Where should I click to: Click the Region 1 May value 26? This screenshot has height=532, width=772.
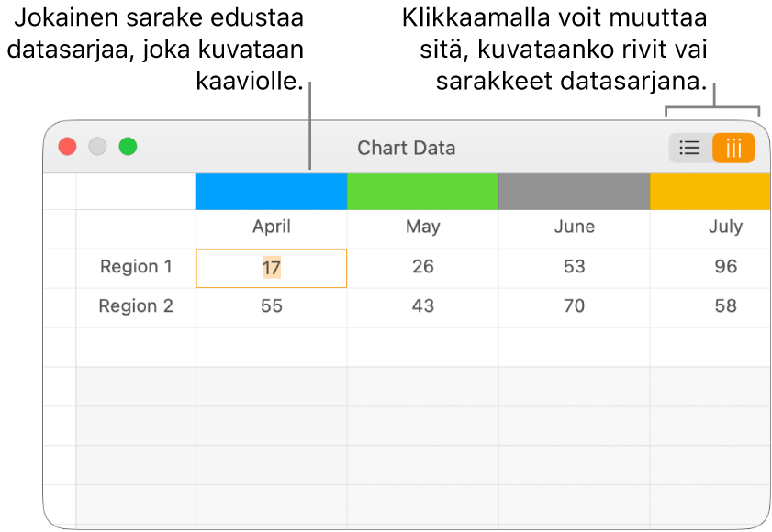coord(422,267)
